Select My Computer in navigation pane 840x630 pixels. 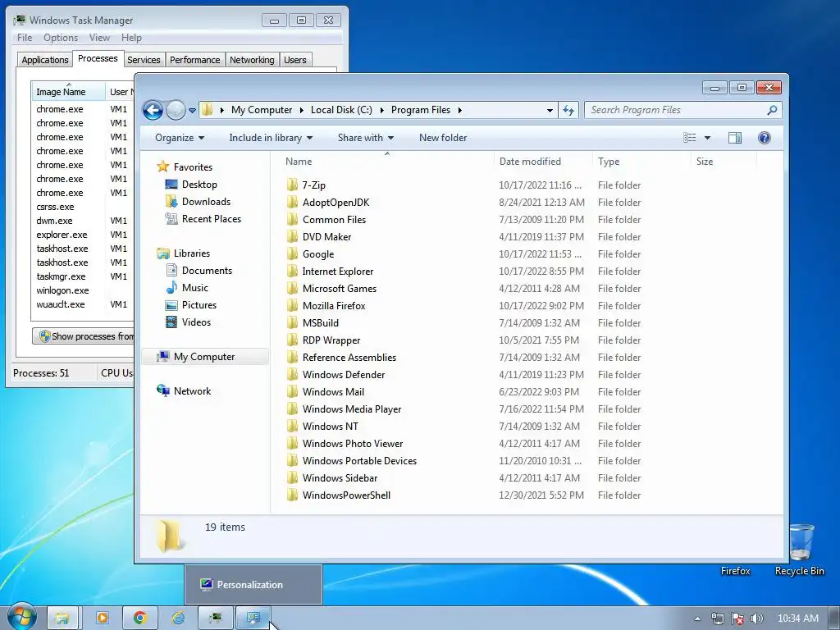(204, 357)
